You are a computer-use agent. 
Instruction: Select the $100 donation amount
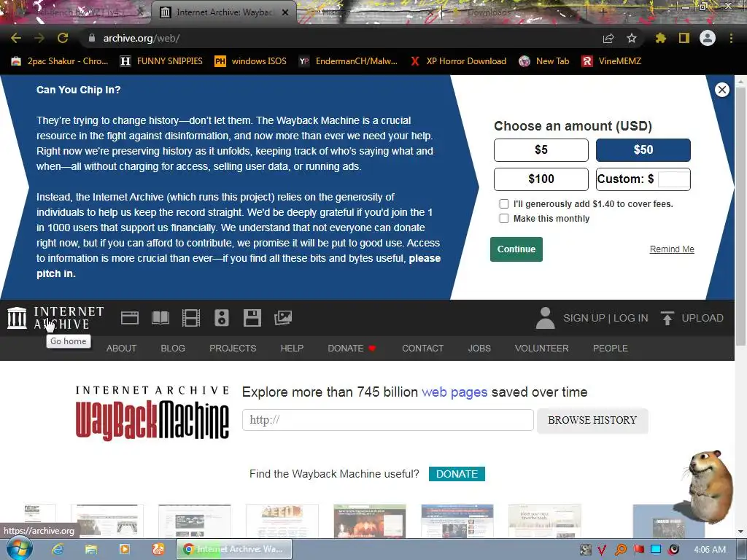click(x=541, y=179)
